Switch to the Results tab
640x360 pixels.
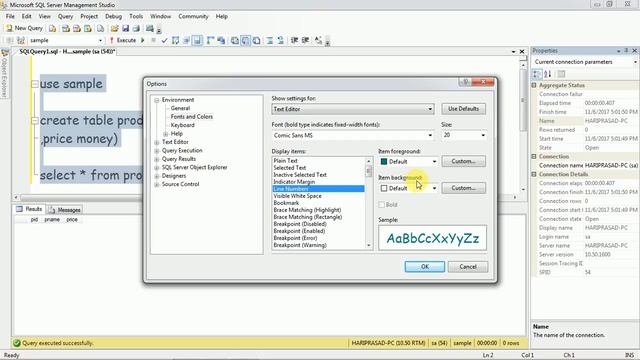pos(29,209)
